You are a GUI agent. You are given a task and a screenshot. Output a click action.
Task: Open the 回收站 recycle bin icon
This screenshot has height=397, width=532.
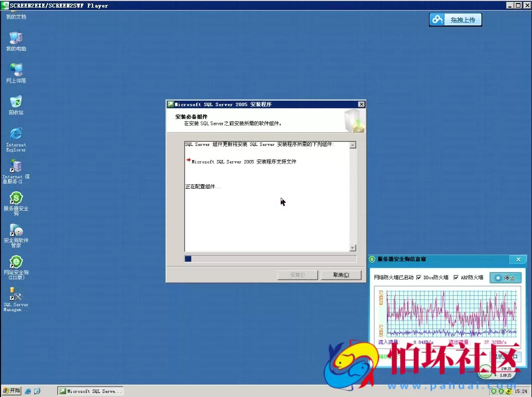click(16, 102)
